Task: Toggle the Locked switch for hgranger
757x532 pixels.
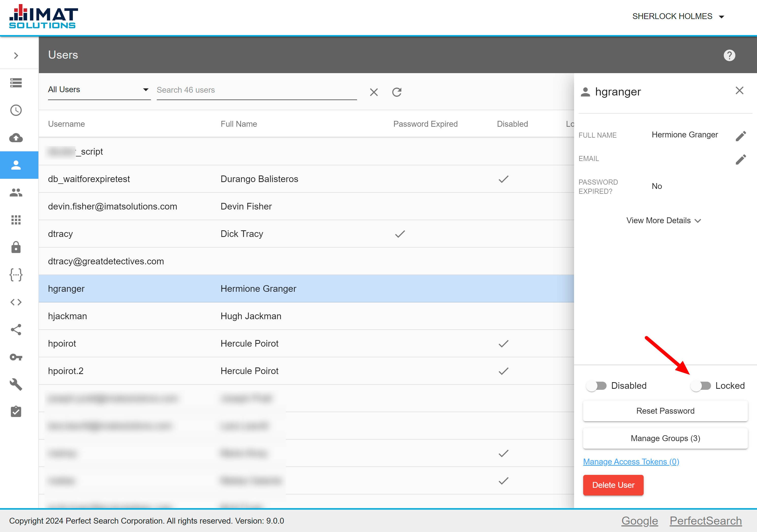Action: click(701, 385)
